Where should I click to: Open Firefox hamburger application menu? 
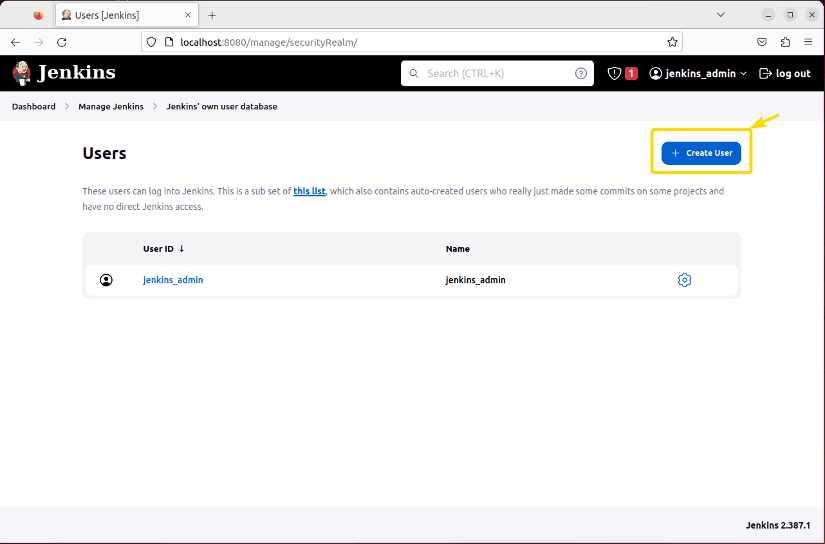[808, 42]
